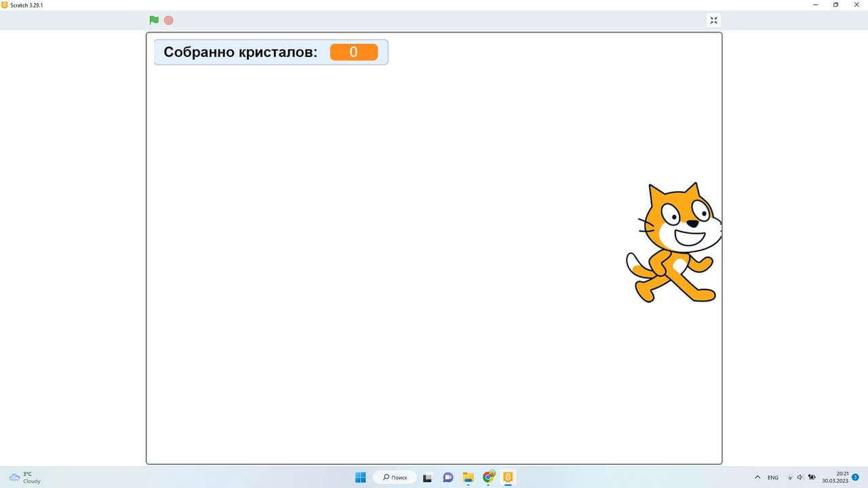Open the volume control in the system tray

(x=800, y=477)
